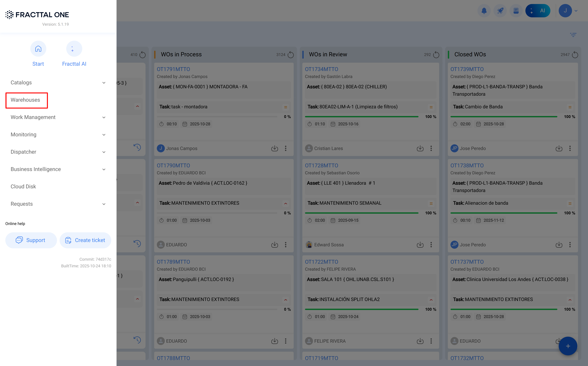This screenshot has height=366, width=588.
Task: Click progress bar of OT1728MTTO task
Action: pyautogui.click(x=361, y=213)
